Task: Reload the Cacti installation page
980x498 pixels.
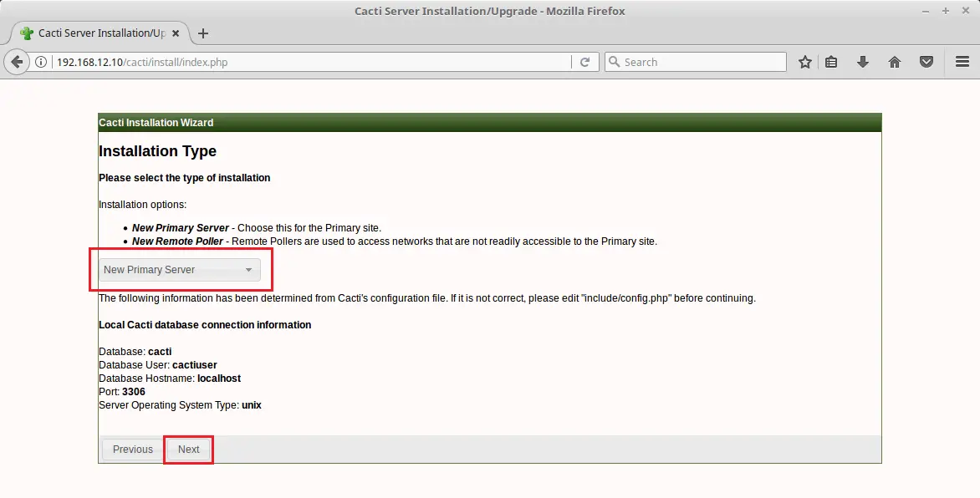Action: (585, 61)
